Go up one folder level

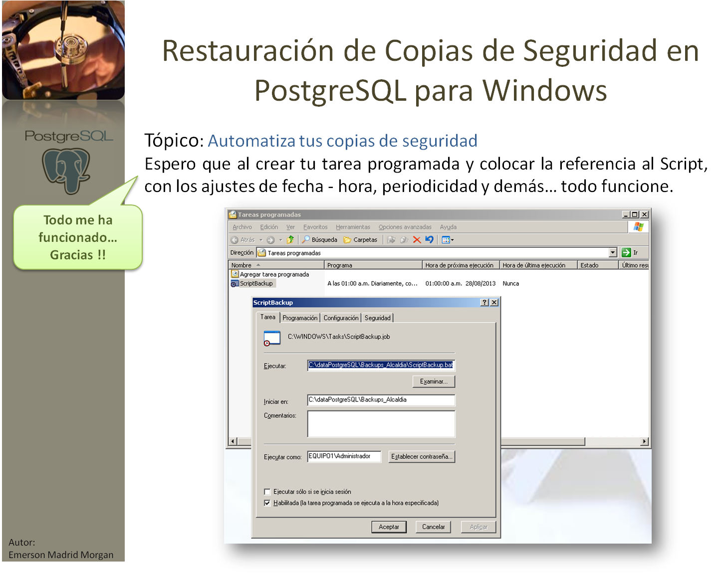290,240
